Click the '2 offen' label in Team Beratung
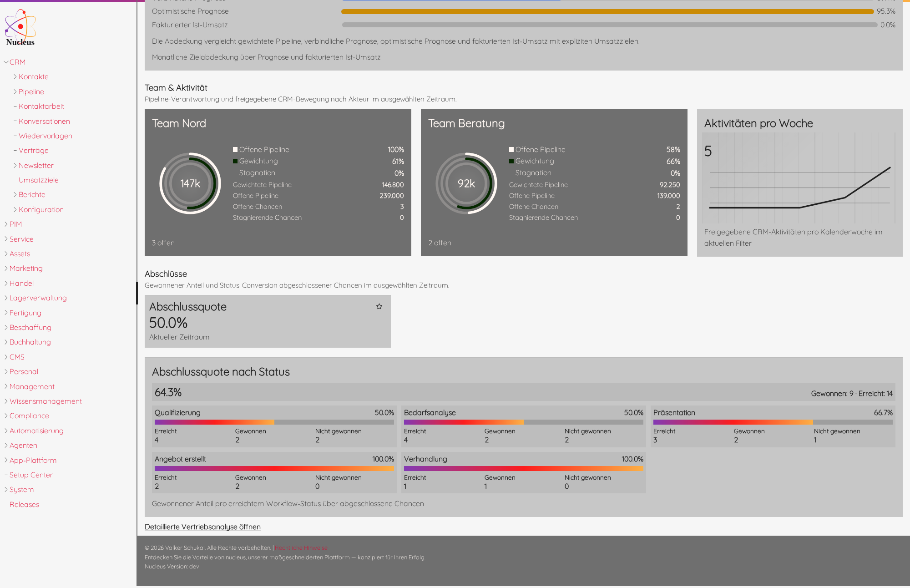Screen dimensions: 910x588 (x=440, y=243)
